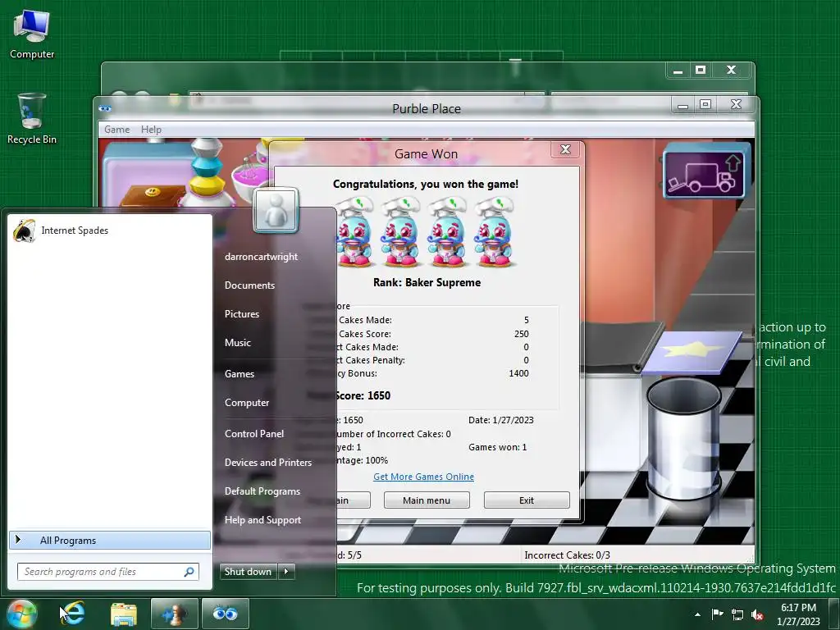Image resolution: width=840 pixels, height=630 pixels.
Task: Click the Main menu button
Action: click(427, 500)
